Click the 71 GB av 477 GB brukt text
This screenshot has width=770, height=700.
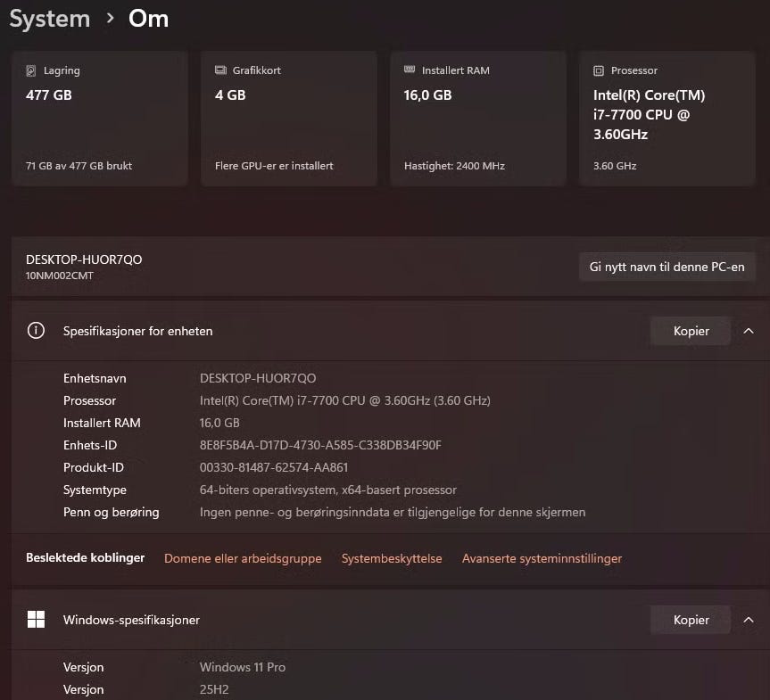pyautogui.click(x=79, y=166)
